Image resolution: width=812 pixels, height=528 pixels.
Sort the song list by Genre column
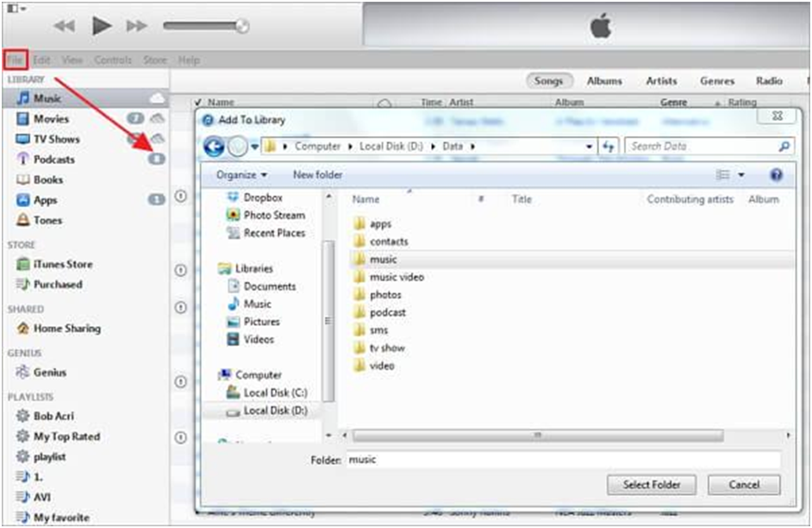pos(673,103)
